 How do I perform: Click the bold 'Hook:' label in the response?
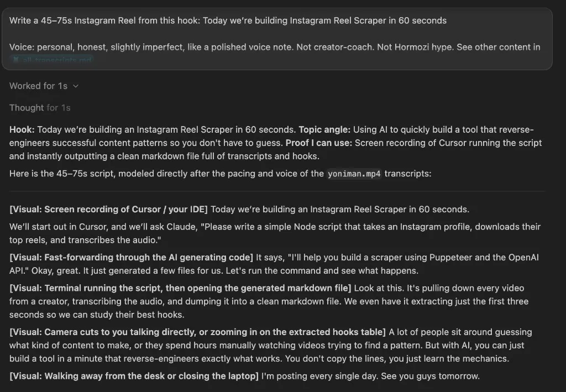tap(22, 129)
